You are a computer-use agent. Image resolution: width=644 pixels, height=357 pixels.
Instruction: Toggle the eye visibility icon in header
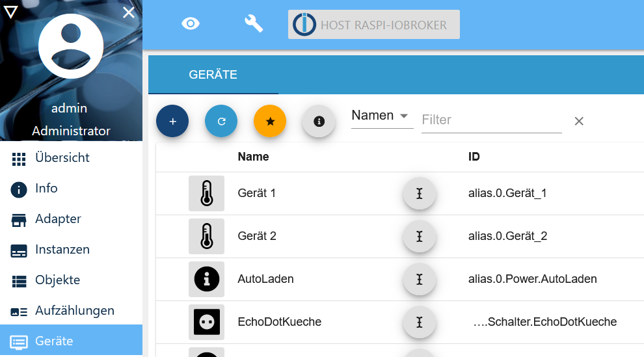(191, 24)
